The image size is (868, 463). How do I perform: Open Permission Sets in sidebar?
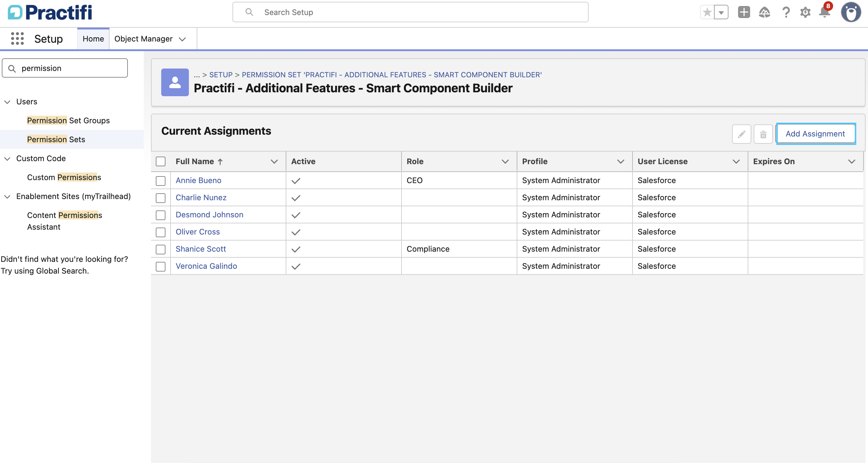coord(56,140)
